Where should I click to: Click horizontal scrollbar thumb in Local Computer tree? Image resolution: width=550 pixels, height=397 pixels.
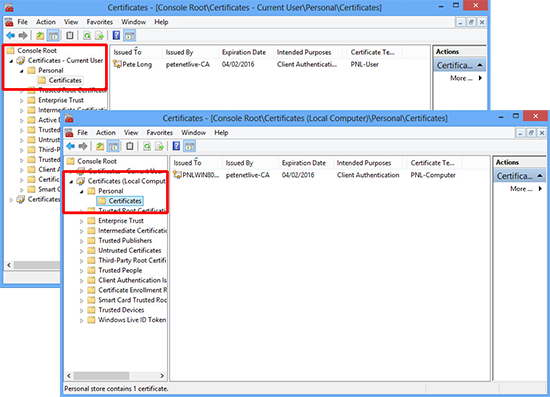pos(101,376)
